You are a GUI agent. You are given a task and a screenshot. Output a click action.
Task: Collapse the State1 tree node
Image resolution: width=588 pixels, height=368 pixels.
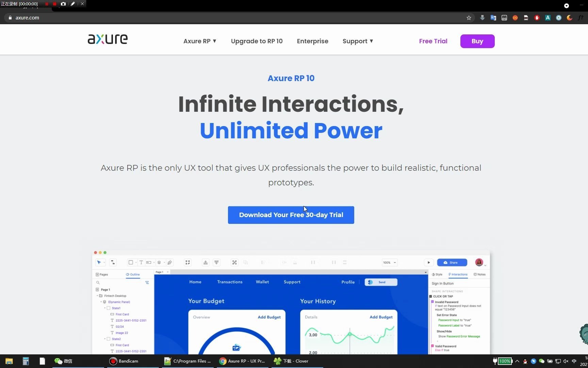click(105, 308)
